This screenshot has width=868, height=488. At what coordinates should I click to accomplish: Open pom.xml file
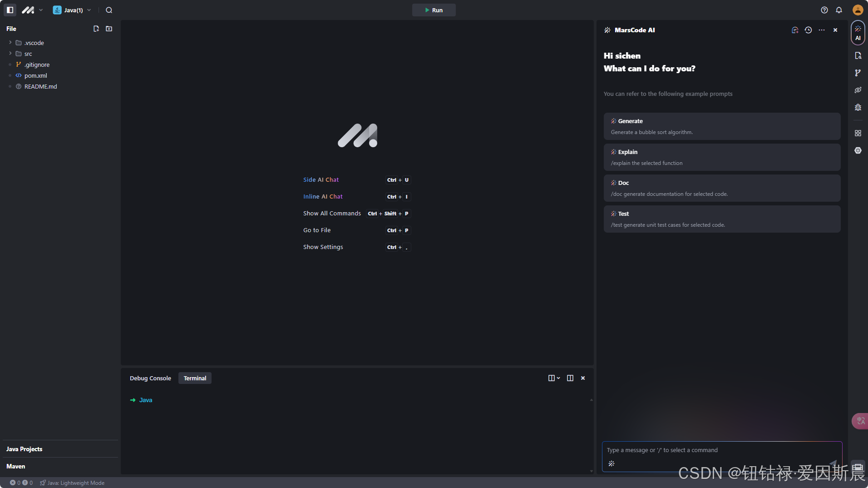tap(35, 75)
